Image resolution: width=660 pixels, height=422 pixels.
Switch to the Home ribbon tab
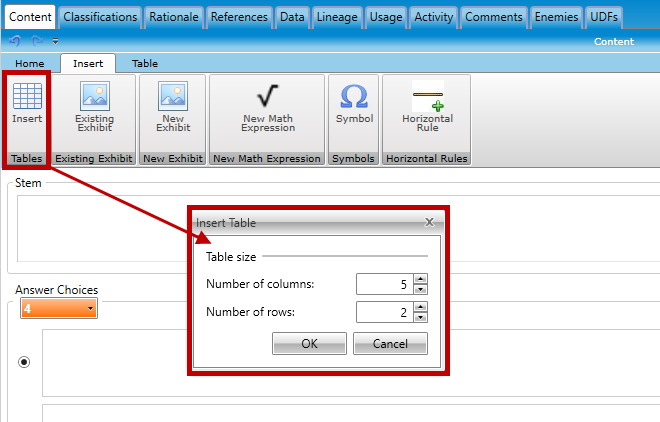pos(29,63)
